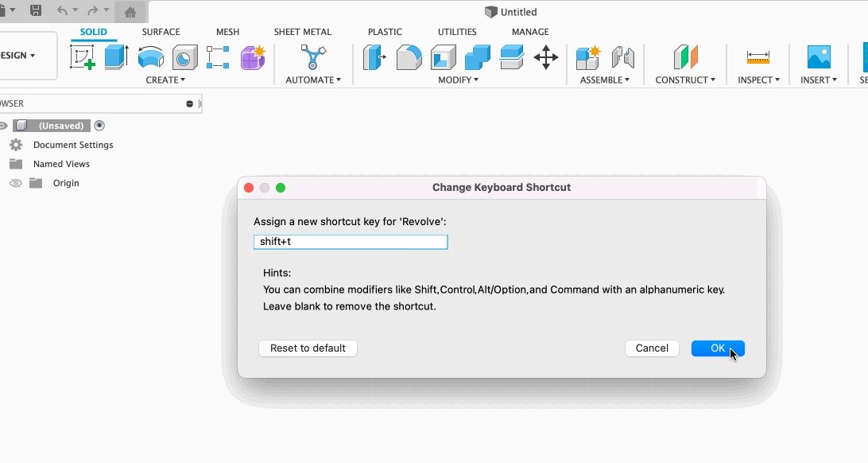This screenshot has height=463, width=868.
Task: Switch to the SHEET METAL tab
Action: (302, 32)
